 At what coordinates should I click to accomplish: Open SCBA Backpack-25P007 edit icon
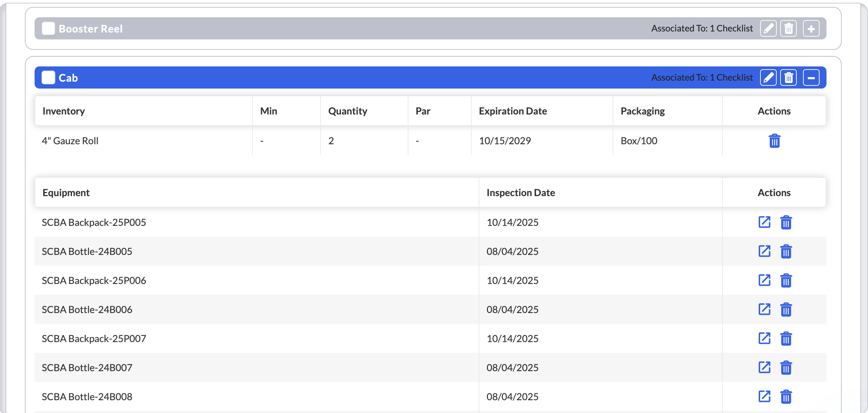[764, 338]
